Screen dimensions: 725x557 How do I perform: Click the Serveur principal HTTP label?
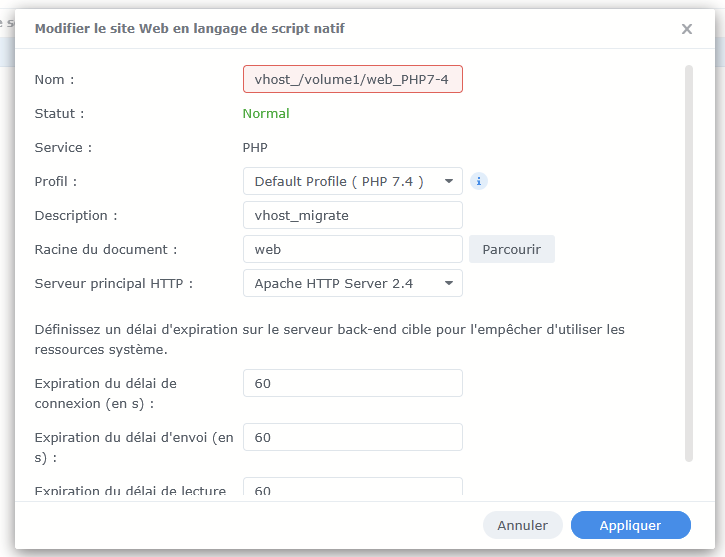point(113,283)
